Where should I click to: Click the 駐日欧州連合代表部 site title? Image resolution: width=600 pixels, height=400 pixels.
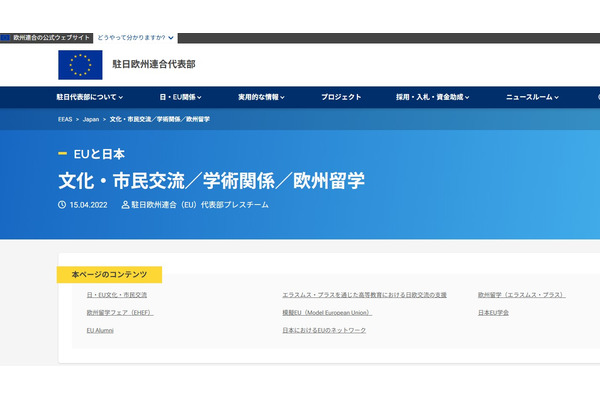tap(154, 64)
